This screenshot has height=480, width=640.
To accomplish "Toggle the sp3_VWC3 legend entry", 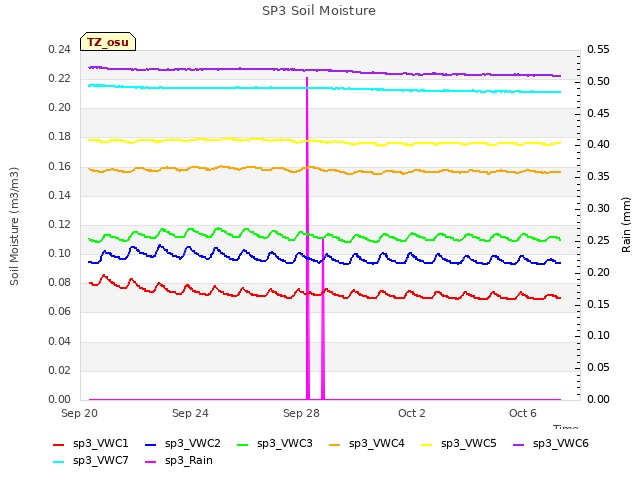I will click(275, 444).
